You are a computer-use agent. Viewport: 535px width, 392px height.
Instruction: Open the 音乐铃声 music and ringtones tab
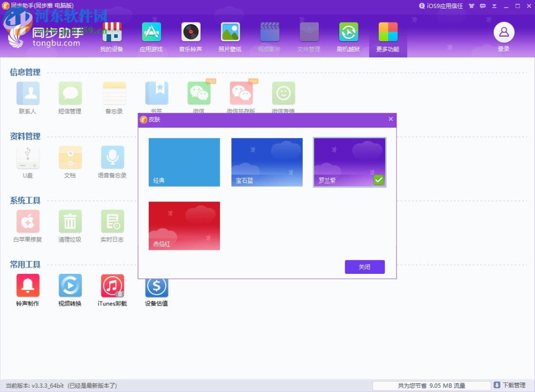click(191, 37)
